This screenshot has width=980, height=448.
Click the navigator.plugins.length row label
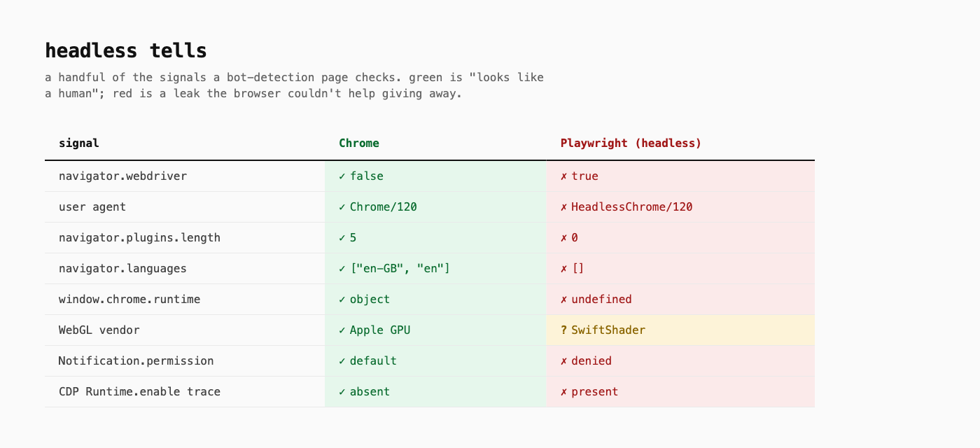[140, 238]
